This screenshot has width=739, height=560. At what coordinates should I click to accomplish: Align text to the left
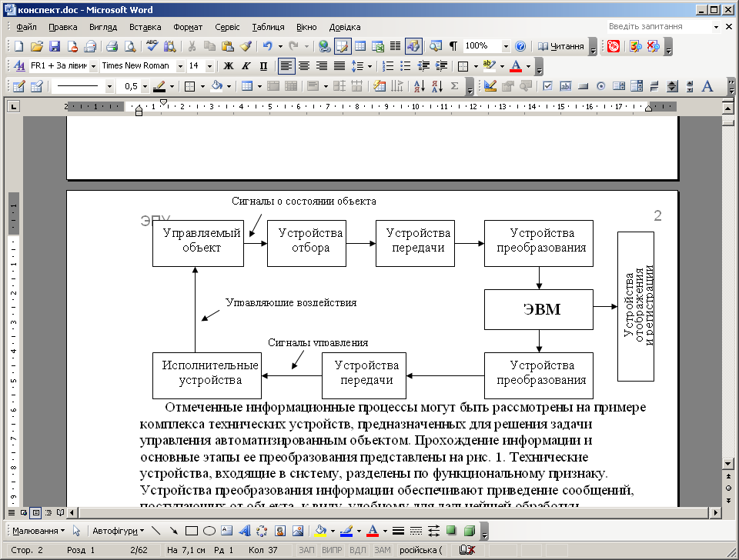click(286, 66)
